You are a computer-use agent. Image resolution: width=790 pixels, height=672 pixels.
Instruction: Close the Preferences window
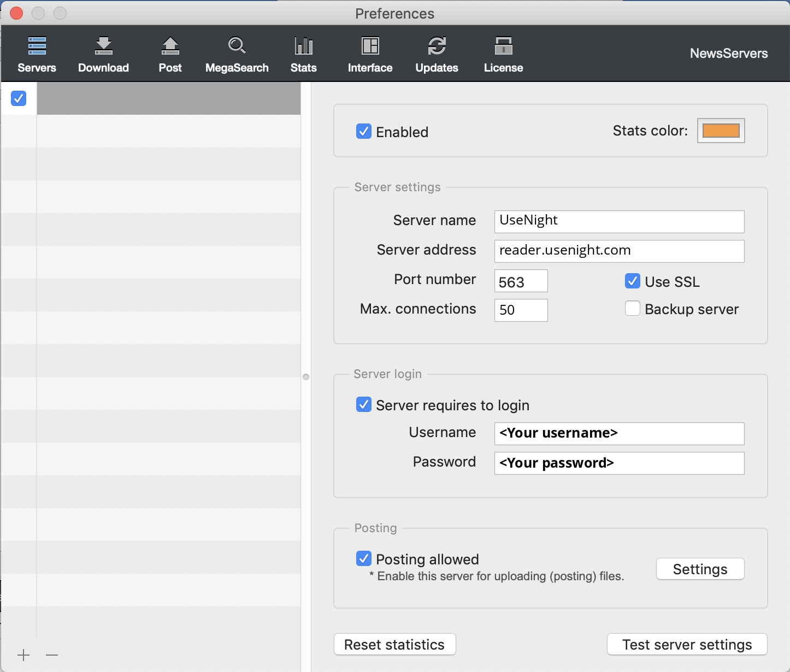tap(16, 13)
